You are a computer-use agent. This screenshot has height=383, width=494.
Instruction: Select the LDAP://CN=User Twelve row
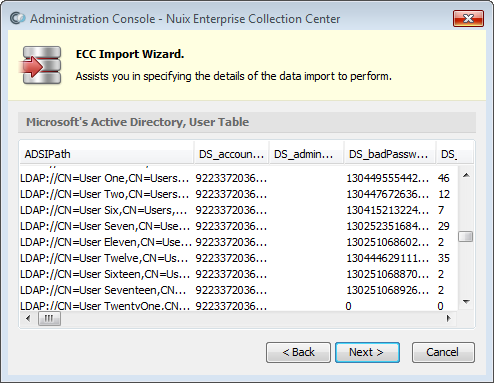coord(238,258)
